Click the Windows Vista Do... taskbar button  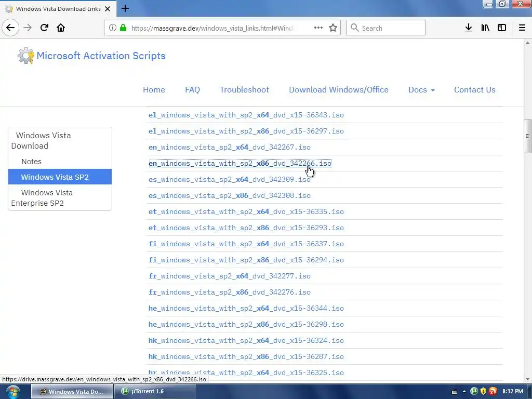coord(72,392)
